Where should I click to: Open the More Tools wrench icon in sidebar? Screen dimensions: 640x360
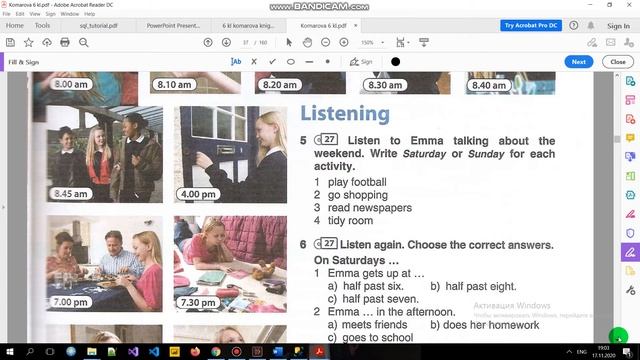(x=630, y=290)
